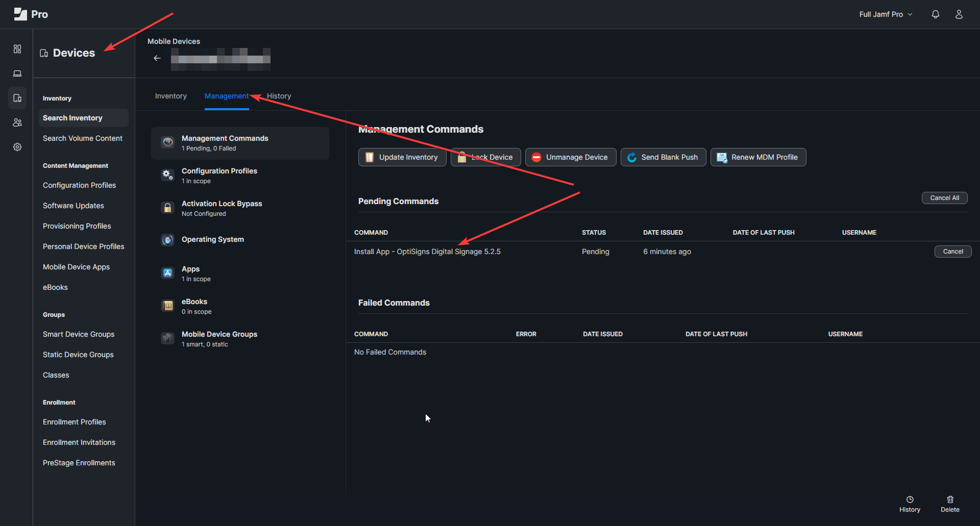This screenshot has height=526, width=980.
Task: Open Search Inventory in sidebar
Action: point(84,118)
